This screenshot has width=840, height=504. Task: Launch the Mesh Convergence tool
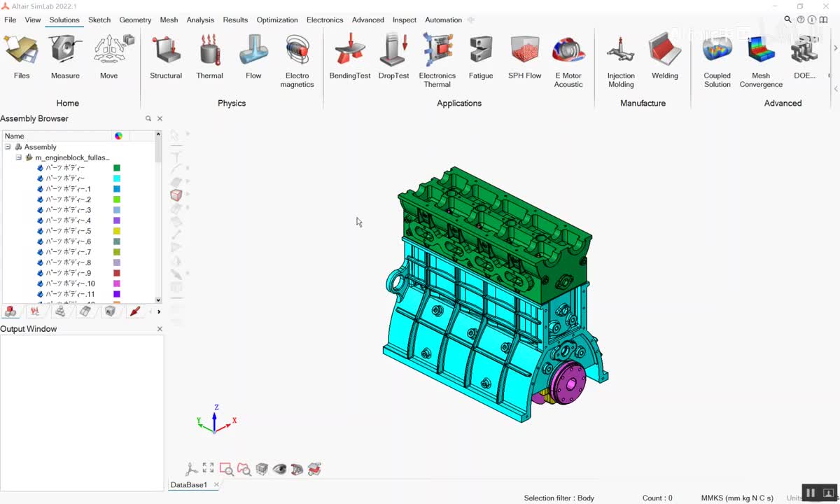coord(761,62)
